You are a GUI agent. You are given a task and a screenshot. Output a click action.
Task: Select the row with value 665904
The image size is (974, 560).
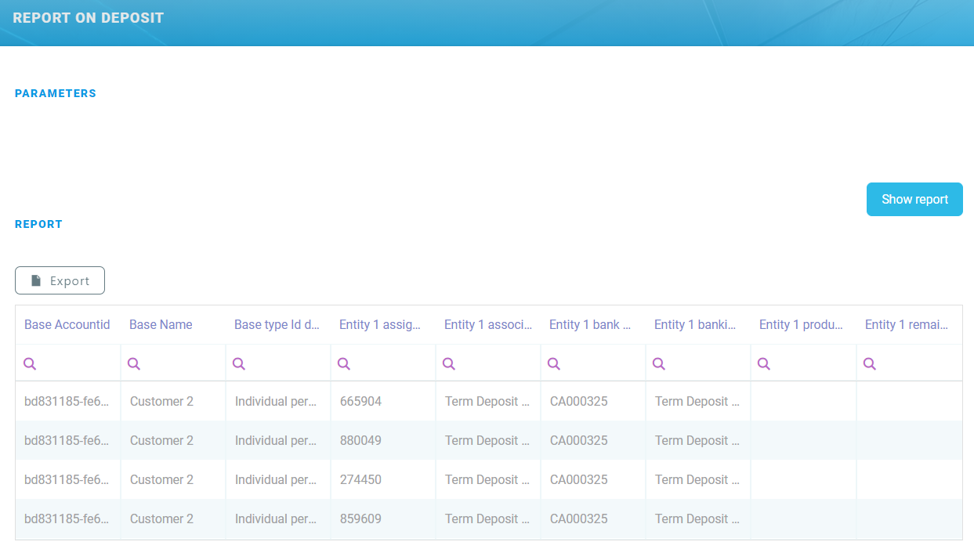tap(360, 401)
